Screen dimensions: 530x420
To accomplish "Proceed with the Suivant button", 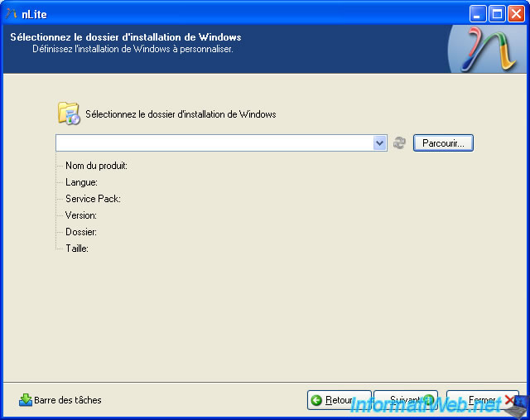I will [x=405, y=400].
